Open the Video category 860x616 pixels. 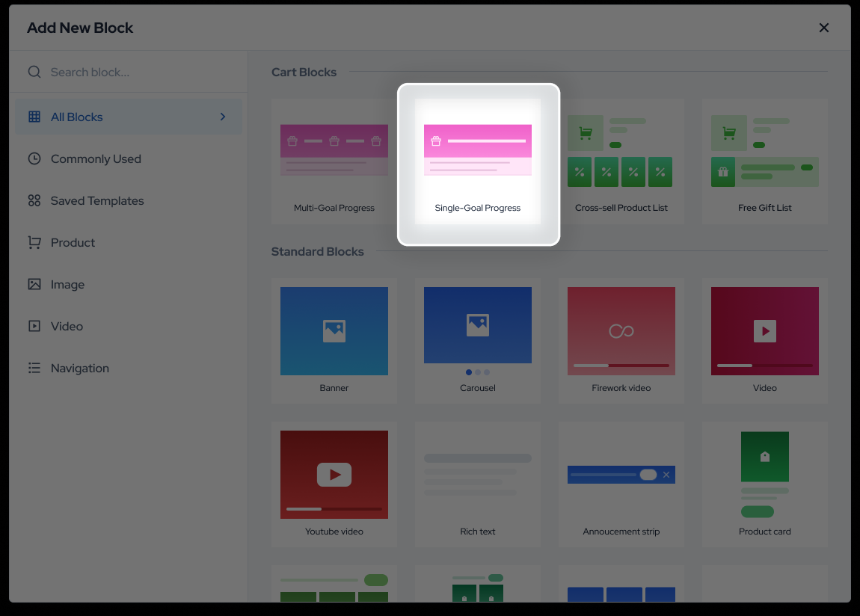[x=129, y=326]
